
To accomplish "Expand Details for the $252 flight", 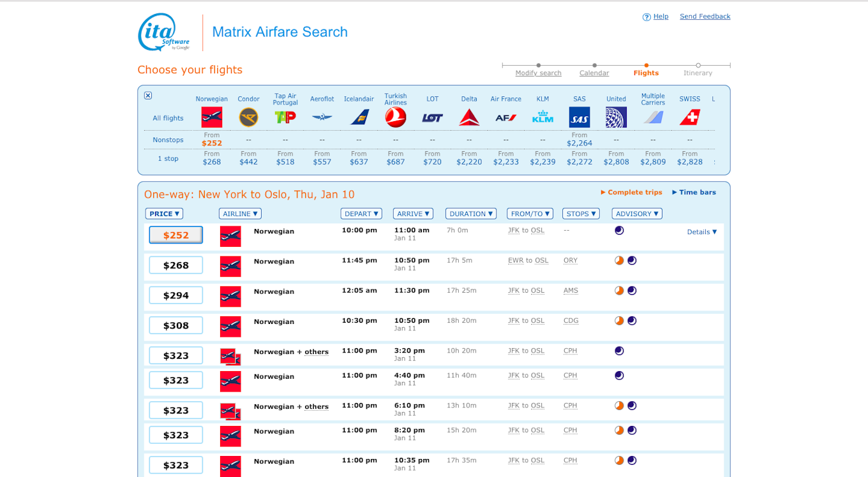I will point(701,232).
